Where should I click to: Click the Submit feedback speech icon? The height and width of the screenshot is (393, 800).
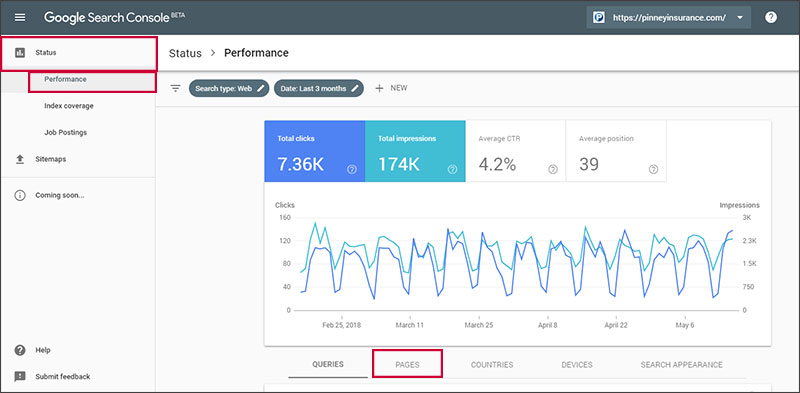click(20, 377)
